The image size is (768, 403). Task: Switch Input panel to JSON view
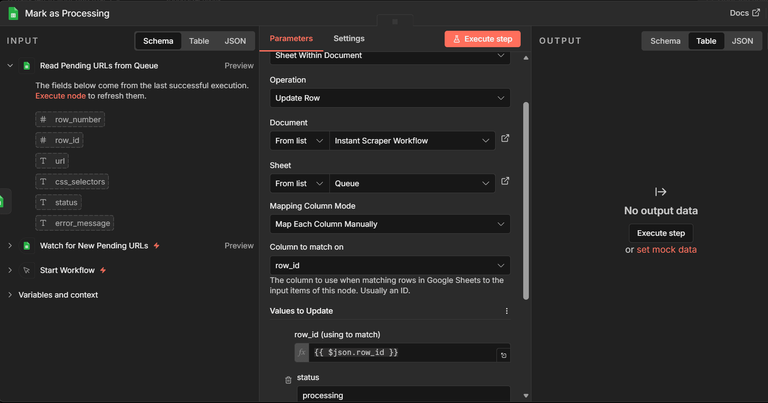[x=235, y=41]
